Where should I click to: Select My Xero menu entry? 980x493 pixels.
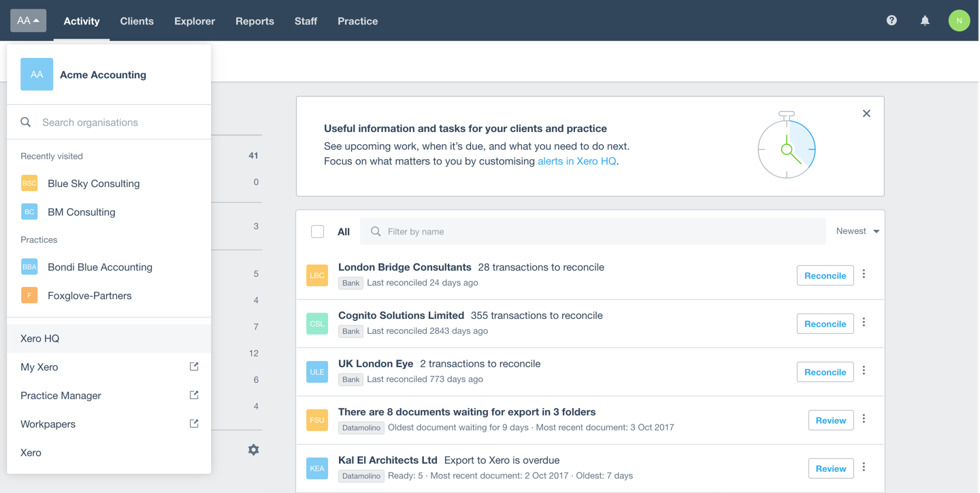[109, 367]
